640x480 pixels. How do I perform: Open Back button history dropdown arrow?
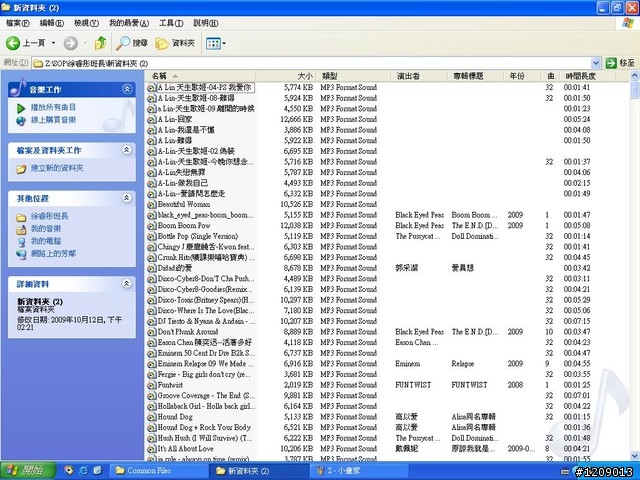(53, 43)
